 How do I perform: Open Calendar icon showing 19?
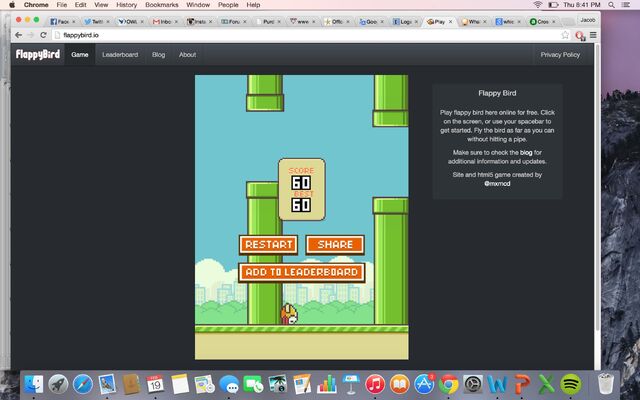155,384
